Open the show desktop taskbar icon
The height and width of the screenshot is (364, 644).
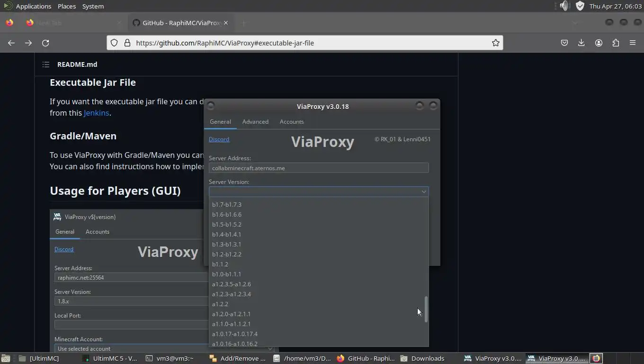[x=5, y=358]
